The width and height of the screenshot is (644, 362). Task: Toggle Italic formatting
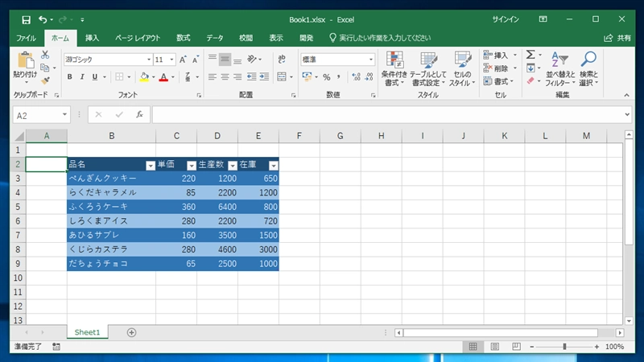82,76
